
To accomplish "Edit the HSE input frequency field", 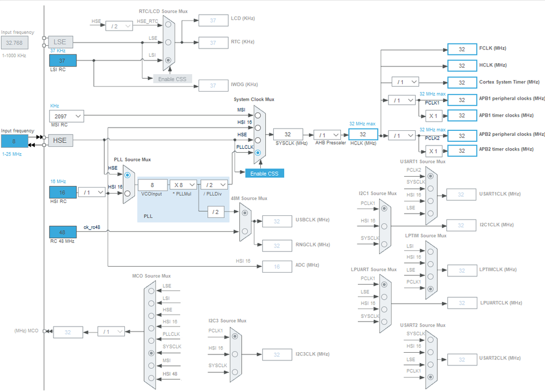I will (x=14, y=141).
